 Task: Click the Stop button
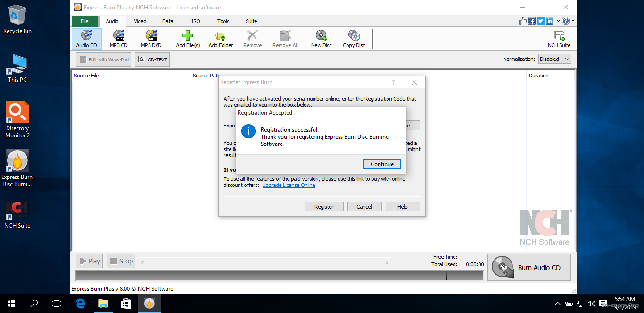121,261
